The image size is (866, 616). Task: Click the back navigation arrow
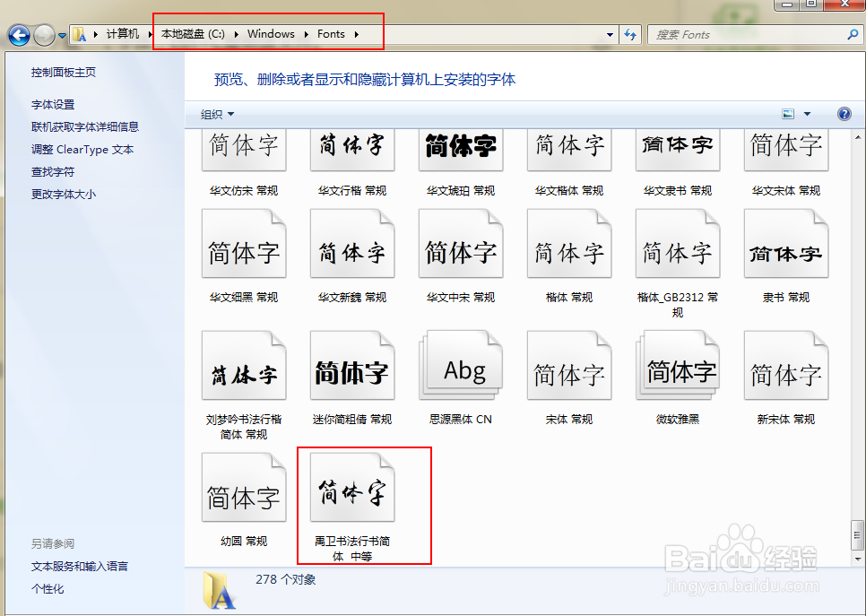click(x=19, y=34)
